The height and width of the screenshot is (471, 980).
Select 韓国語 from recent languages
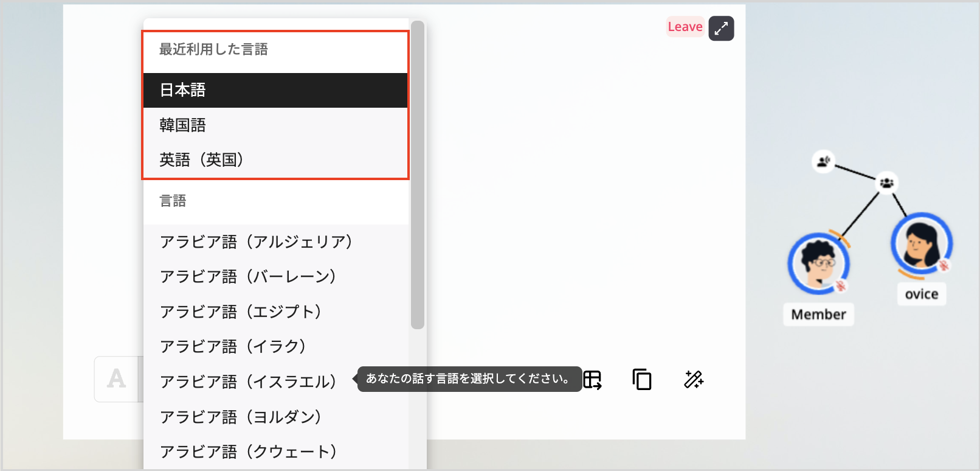click(275, 125)
